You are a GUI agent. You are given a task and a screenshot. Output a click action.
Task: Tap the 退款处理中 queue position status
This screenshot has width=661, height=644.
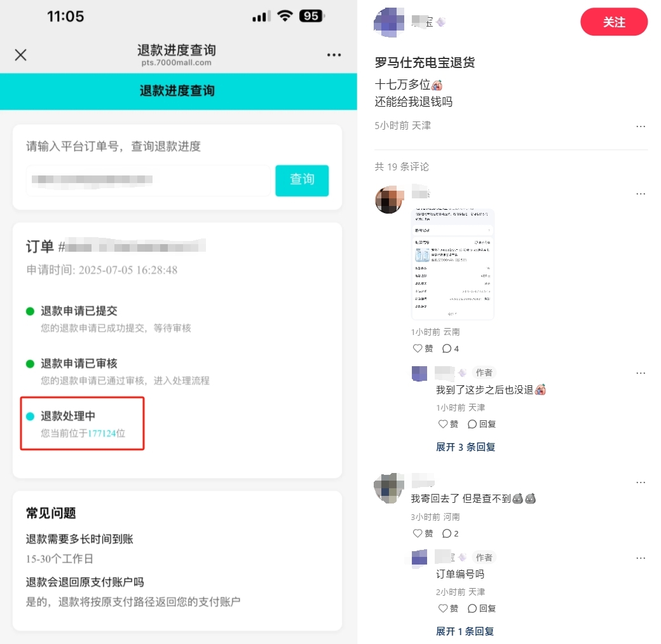pos(83,423)
